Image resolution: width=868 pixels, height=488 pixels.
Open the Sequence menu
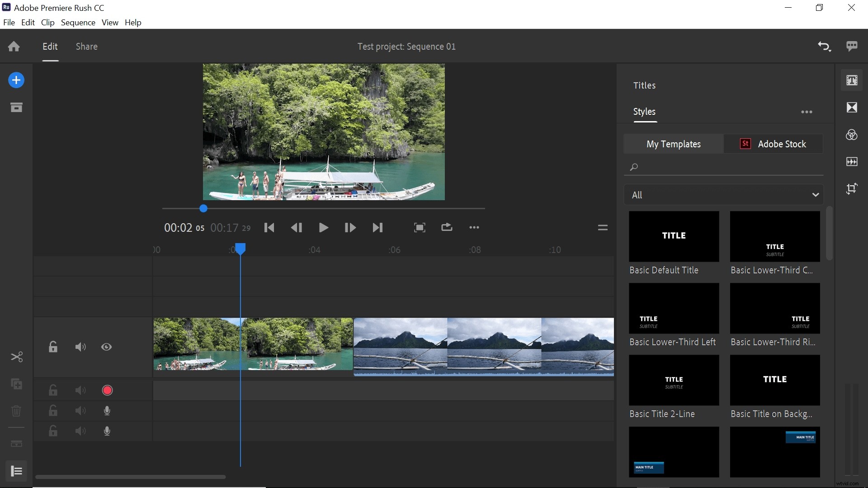pyautogui.click(x=78, y=22)
